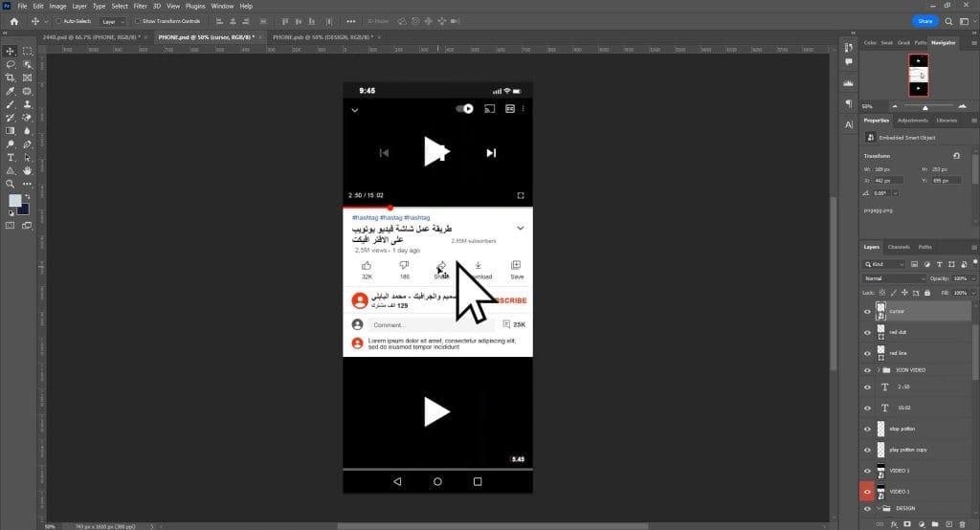Open the Auto-Select Layer dropdown
The image size is (980, 530).
(x=113, y=21)
